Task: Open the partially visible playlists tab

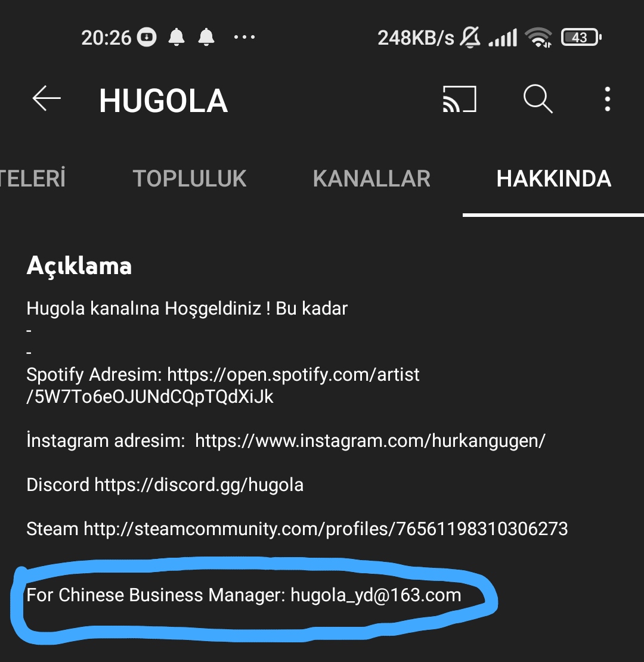Action: (33, 179)
